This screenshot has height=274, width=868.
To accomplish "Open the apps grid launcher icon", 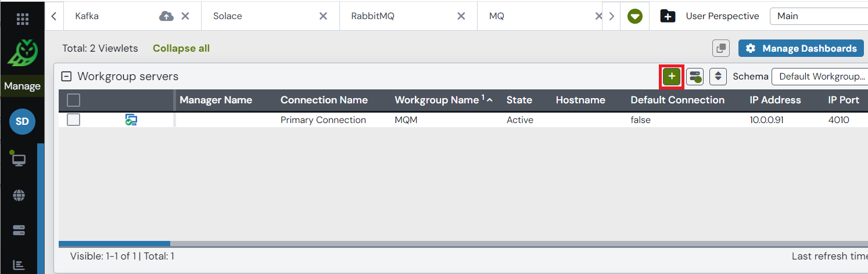I will 22,19.
